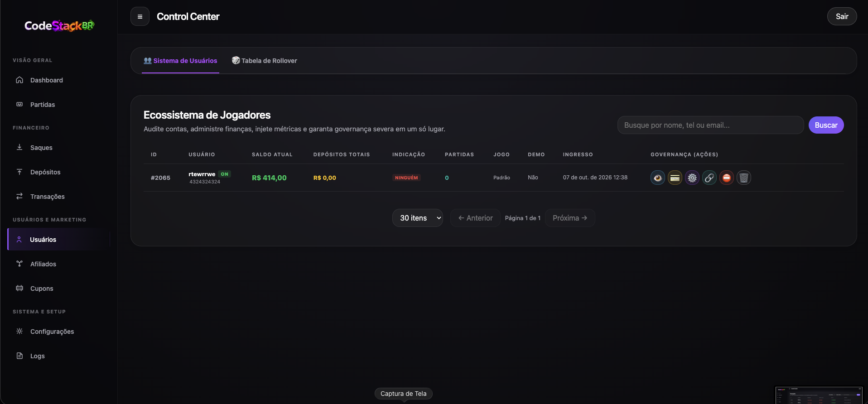
Task: Click the trash can icon for rtewrrwe
Action: 744,178
